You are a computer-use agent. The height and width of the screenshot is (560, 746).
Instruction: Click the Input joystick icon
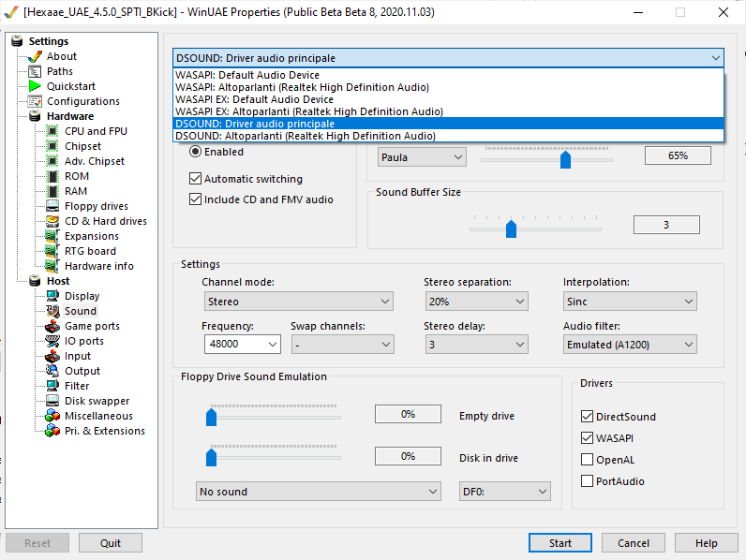point(52,356)
